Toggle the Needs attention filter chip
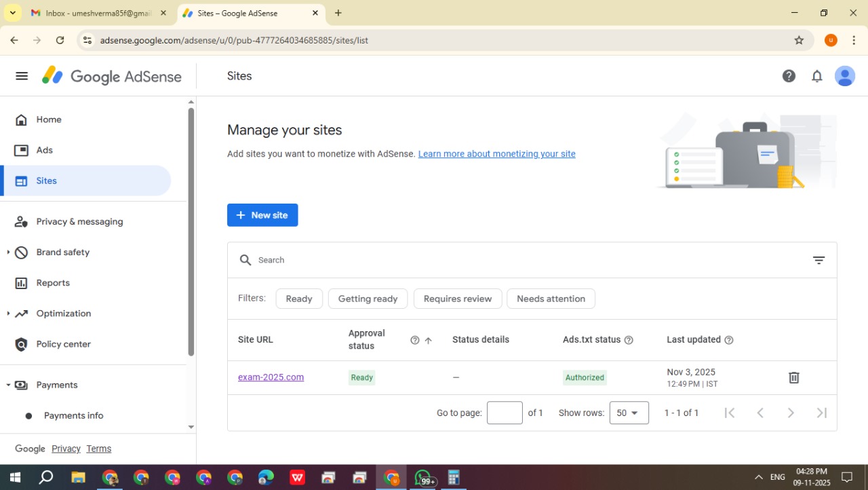This screenshot has height=490, width=868. coord(551,299)
